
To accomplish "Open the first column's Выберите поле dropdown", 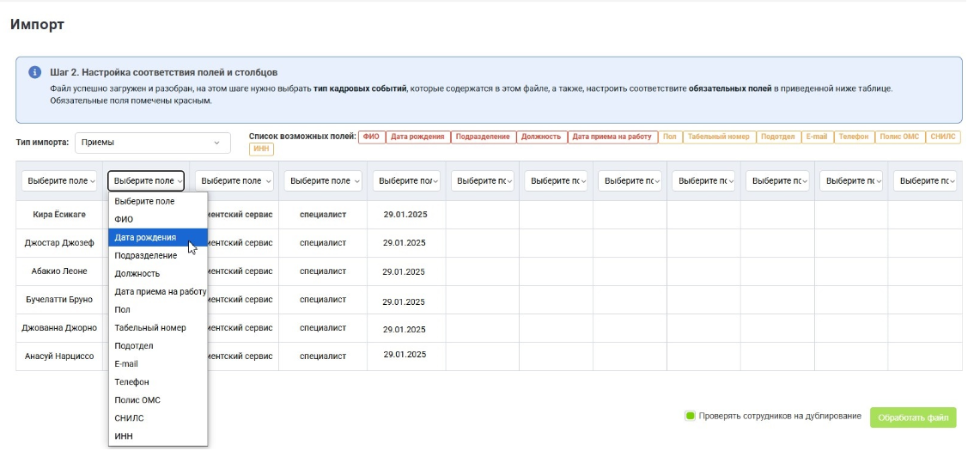I will click(x=59, y=180).
